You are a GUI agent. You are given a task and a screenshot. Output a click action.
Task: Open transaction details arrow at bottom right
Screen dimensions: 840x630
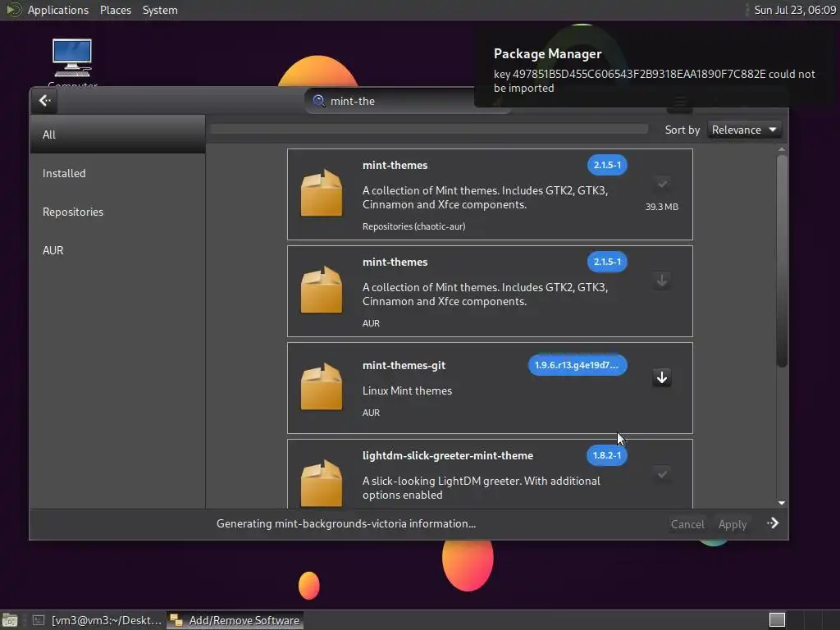pyautogui.click(x=773, y=523)
